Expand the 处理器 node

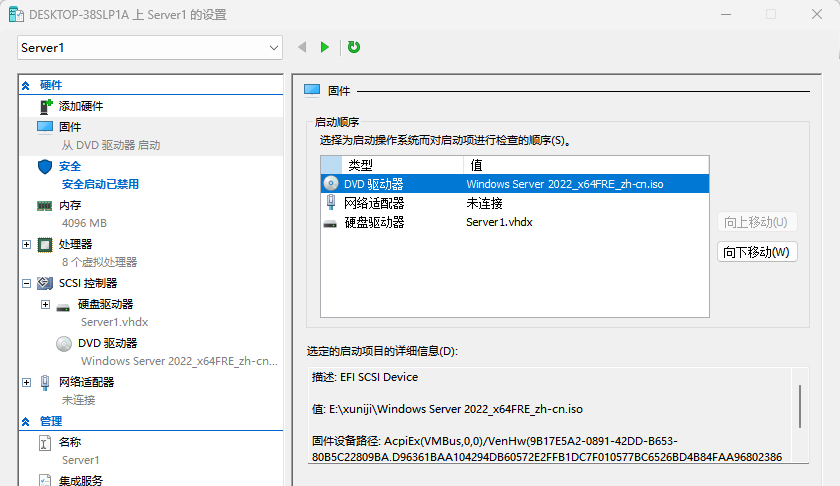click(x=26, y=244)
